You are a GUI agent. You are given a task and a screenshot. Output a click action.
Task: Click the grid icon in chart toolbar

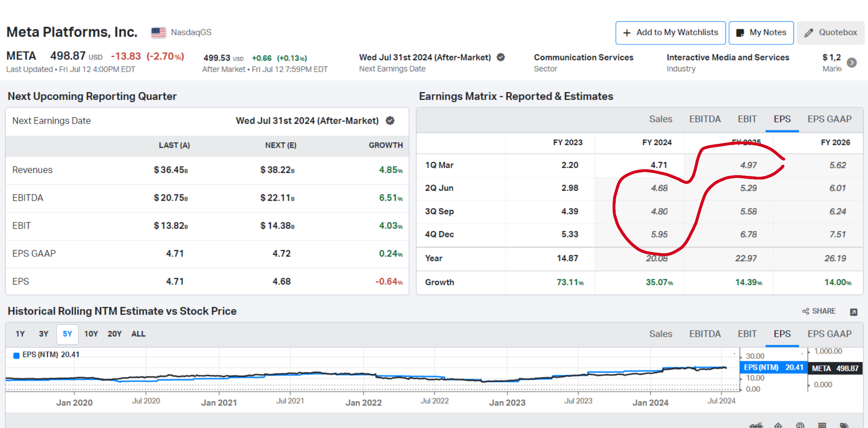pos(822,425)
